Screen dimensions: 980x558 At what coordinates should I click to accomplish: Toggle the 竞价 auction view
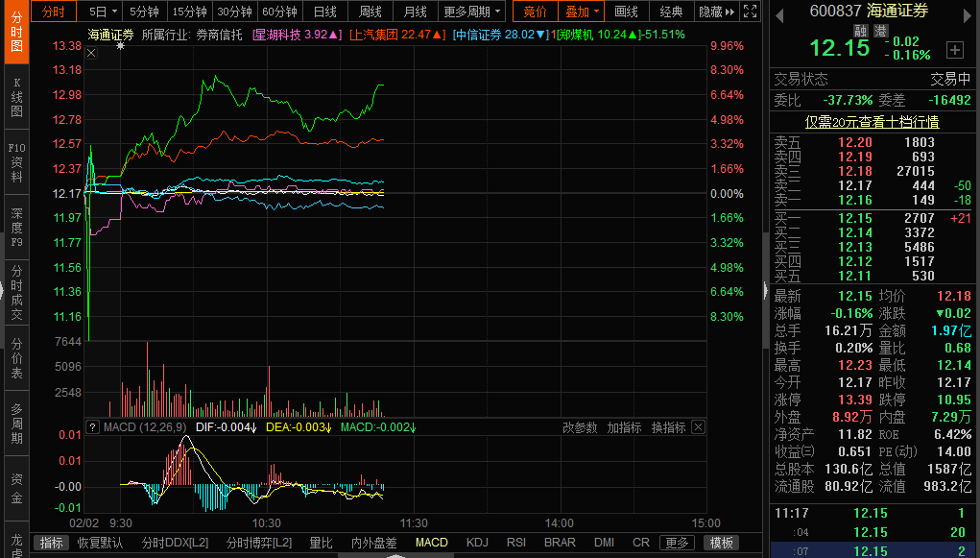tap(535, 12)
